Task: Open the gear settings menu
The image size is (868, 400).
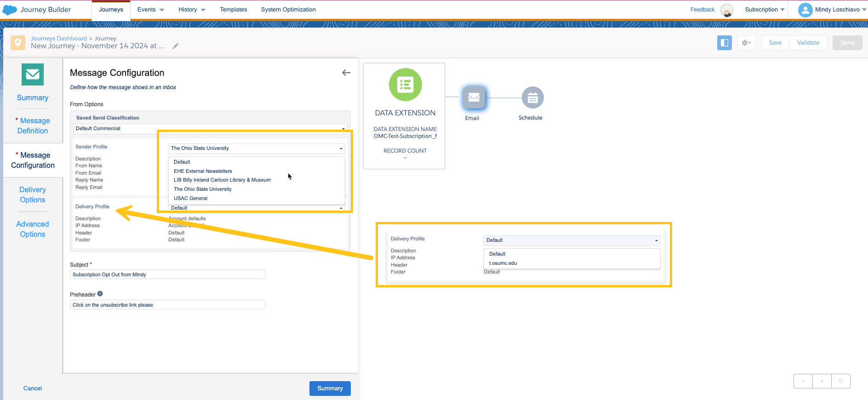Action: point(747,43)
